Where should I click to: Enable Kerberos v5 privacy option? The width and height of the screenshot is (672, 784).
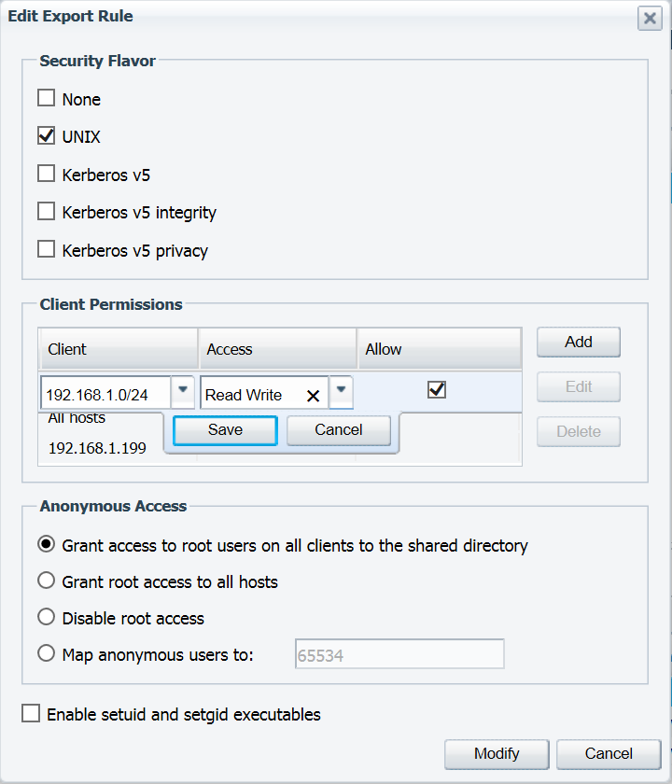point(46,249)
